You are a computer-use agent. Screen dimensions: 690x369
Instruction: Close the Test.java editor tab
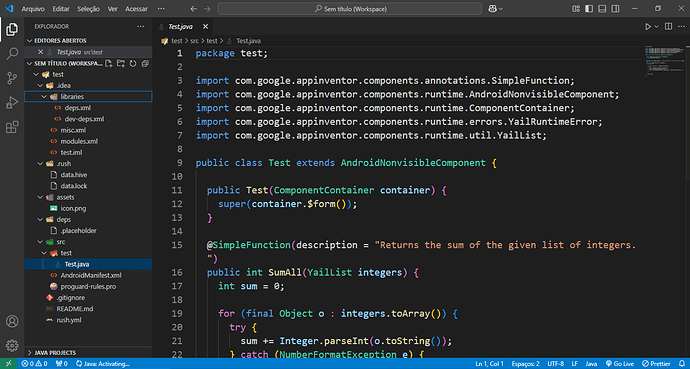(x=205, y=26)
